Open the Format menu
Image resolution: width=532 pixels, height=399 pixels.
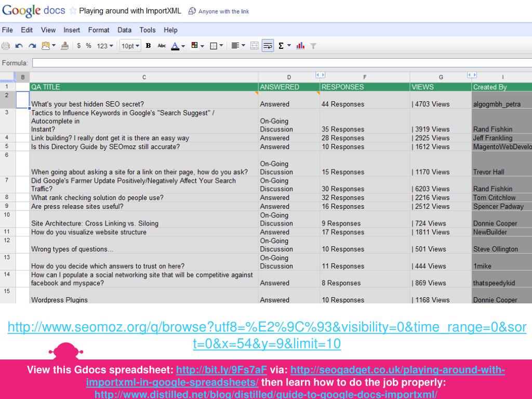(99, 30)
